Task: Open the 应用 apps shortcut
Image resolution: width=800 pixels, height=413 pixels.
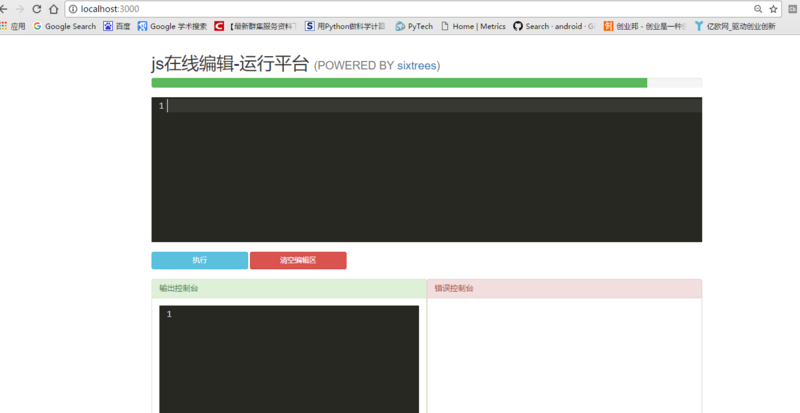Action: tap(13, 26)
